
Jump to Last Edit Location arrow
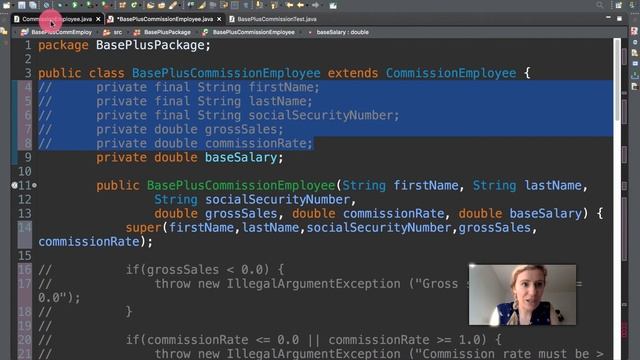pyautogui.click(x=289, y=5)
